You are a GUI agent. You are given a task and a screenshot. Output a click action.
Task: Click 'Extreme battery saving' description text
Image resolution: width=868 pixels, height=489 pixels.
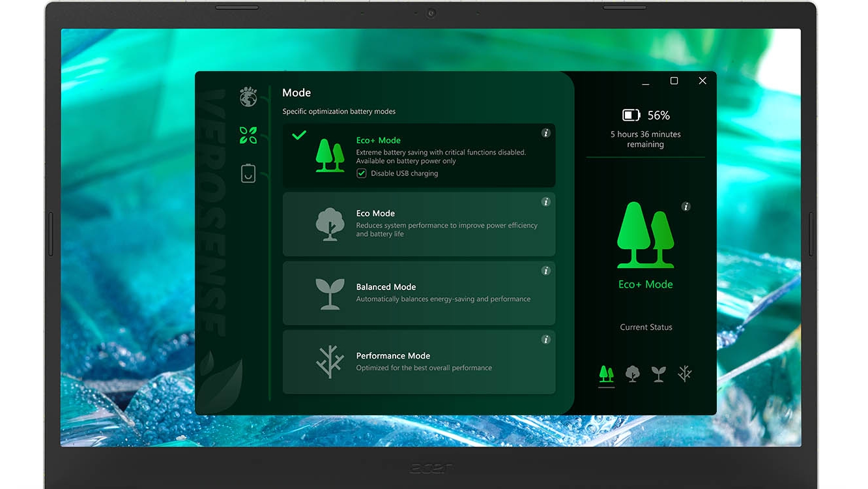pos(441,156)
